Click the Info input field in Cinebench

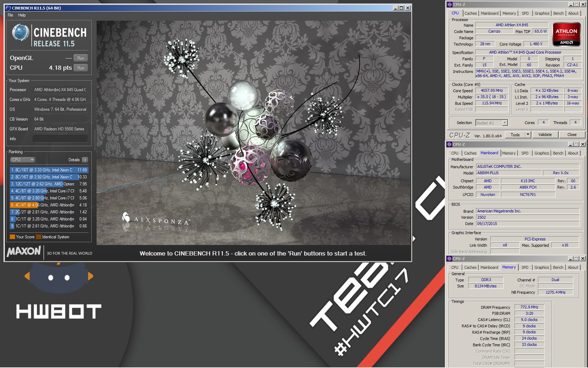click(60, 139)
